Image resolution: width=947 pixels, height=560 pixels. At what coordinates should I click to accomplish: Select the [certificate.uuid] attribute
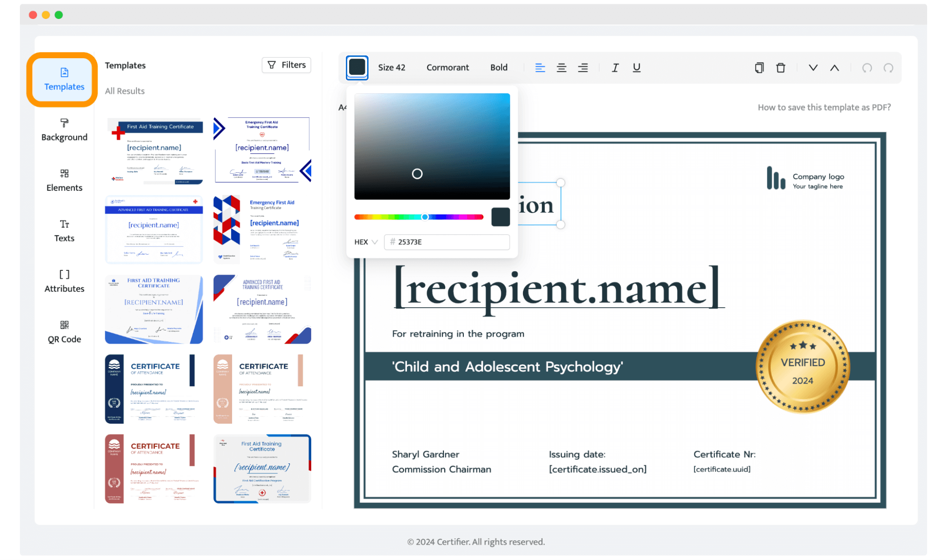(x=722, y=469)
